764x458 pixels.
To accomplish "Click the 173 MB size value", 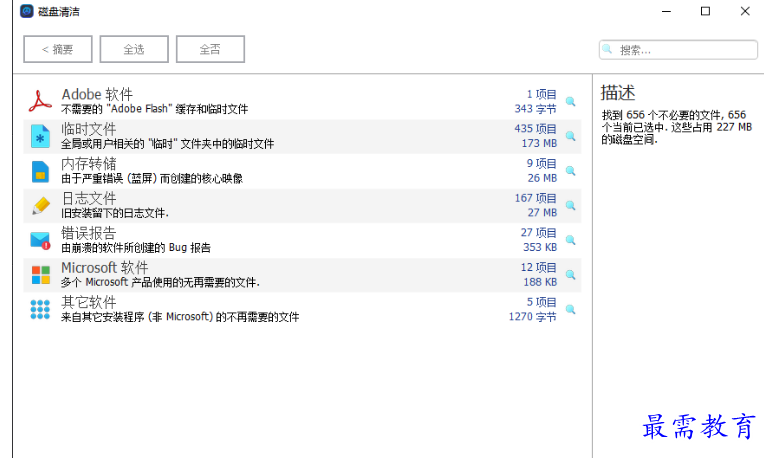I will (x=539, y=143).
